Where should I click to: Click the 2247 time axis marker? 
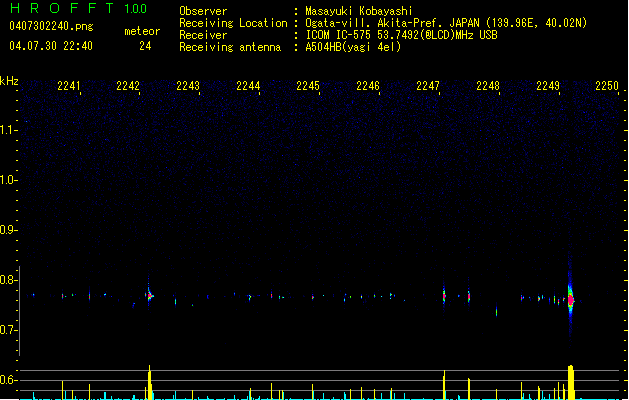pos(428,85)
